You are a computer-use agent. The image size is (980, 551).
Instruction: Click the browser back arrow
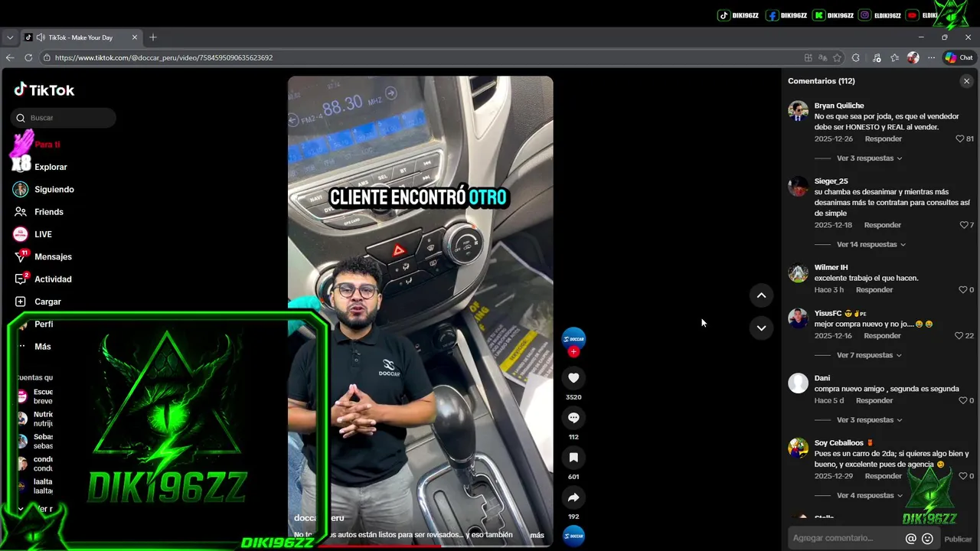point(10,57)
